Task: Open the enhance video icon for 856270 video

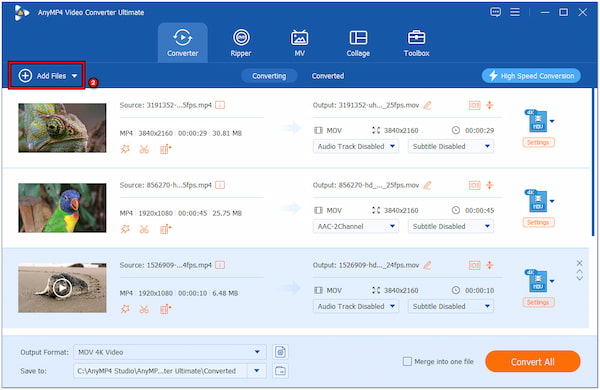Action: point(165,229)
